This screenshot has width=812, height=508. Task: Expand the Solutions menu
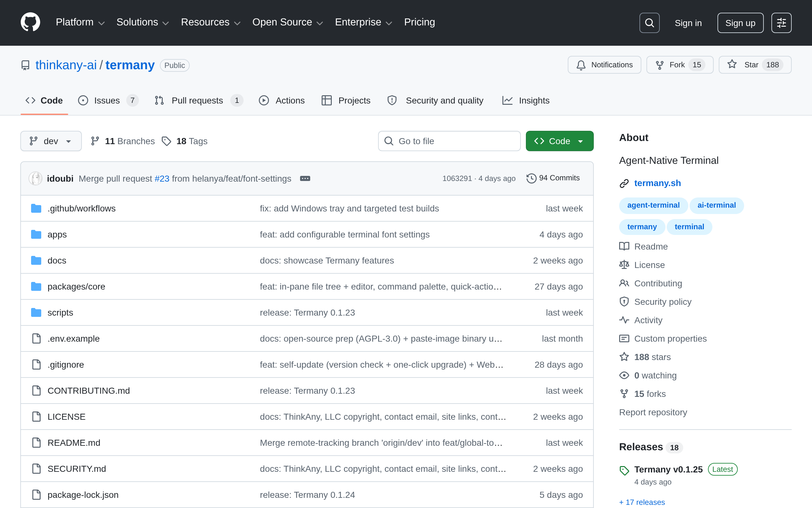(142, 22)
